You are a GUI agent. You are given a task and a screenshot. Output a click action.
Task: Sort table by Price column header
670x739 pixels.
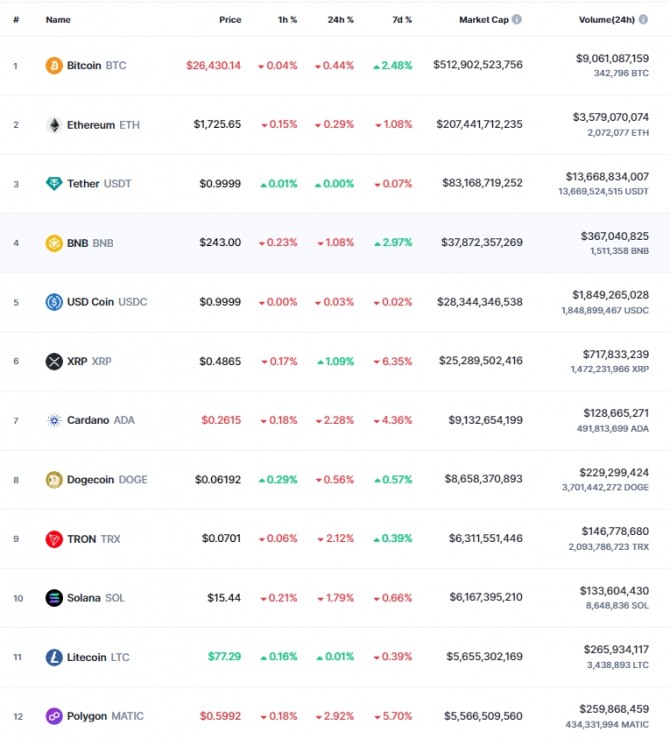tap(230, 20)
